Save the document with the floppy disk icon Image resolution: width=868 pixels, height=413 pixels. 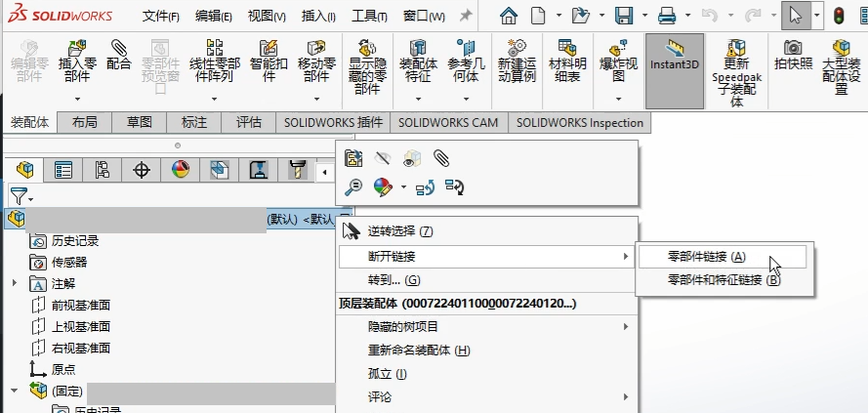click(x=624, y=16)
